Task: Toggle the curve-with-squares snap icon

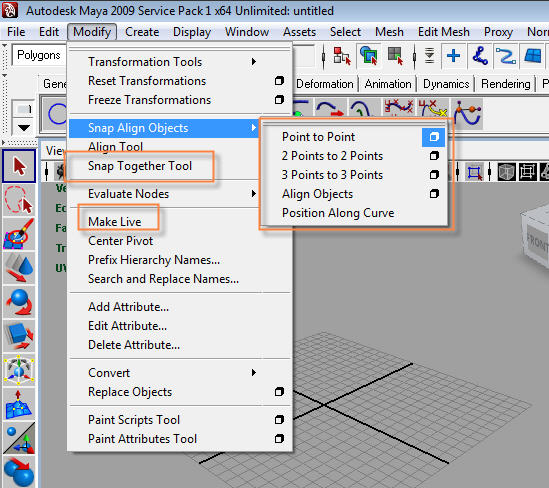Action: [506, 56]
